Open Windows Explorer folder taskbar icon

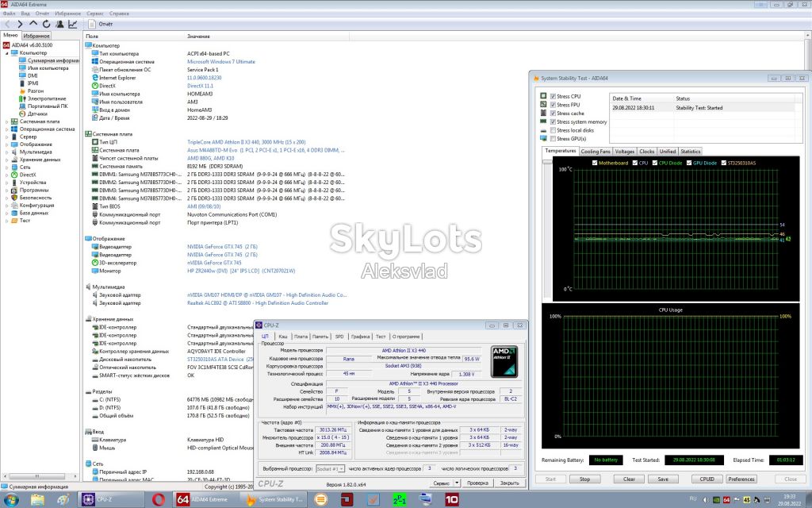coord(37,500)
